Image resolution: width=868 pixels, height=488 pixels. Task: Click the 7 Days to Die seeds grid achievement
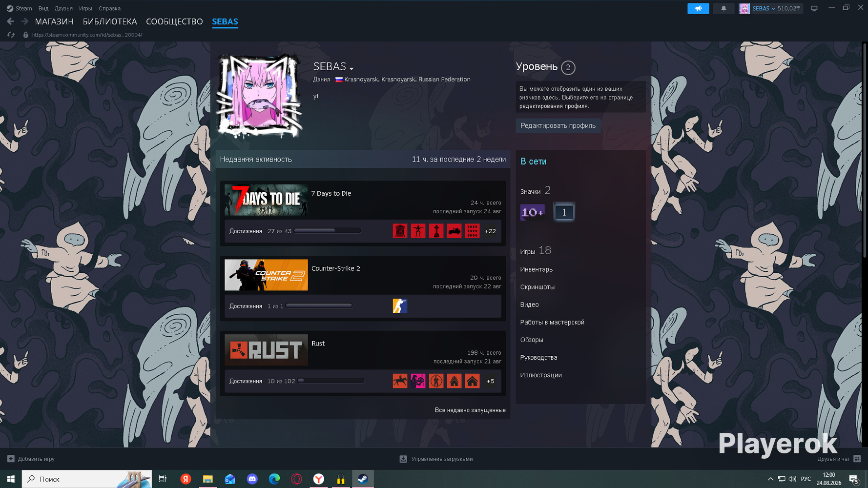pos(472,231)
